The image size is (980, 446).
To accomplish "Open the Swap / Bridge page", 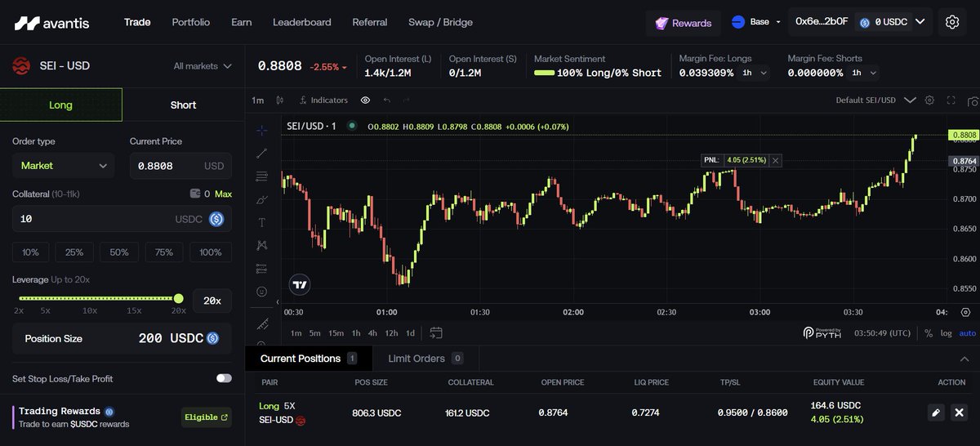I will pos(441,22).
